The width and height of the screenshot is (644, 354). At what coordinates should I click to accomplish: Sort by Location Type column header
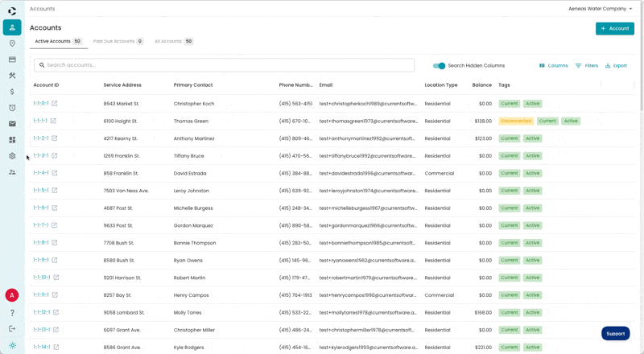(440, 85)
